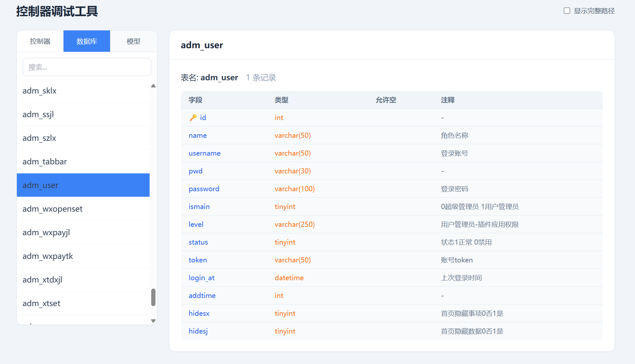Open the adm_ssjl table
This screenshot has height=364, width=635.
38,115
